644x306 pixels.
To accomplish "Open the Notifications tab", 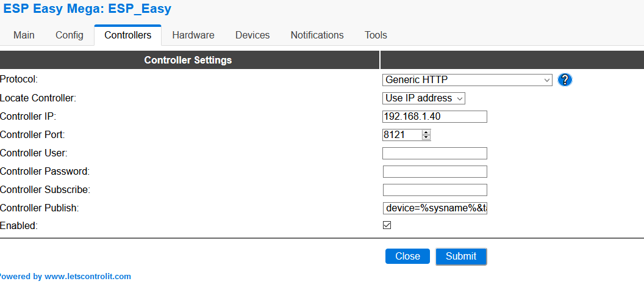I will point(317,35).
